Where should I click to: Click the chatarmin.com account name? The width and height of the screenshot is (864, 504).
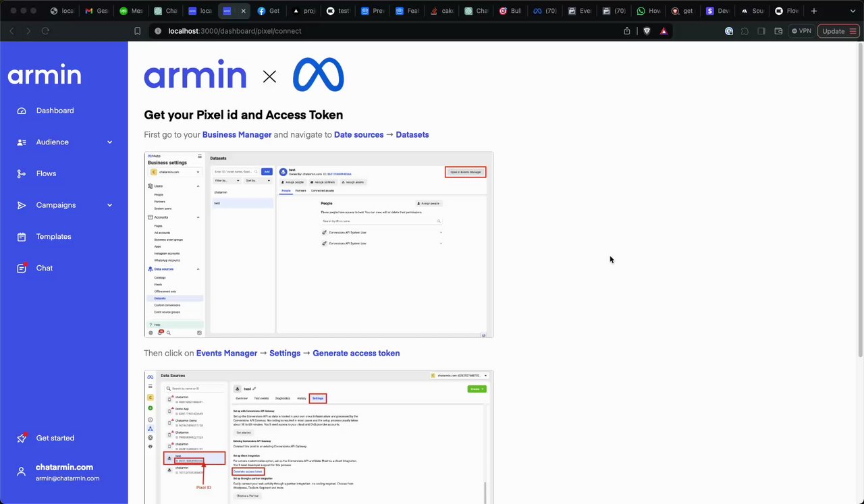coord(65,467)
